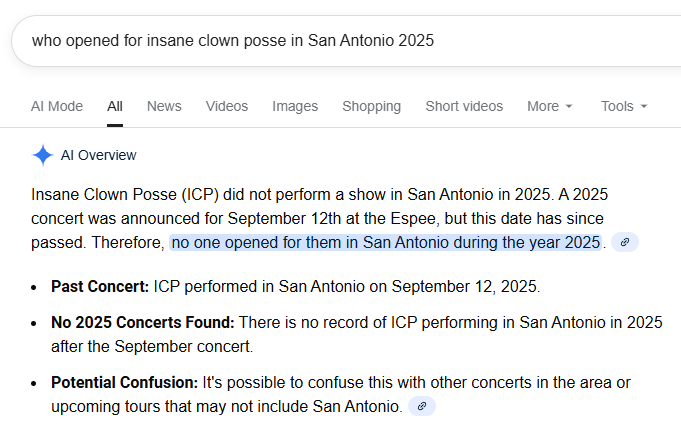Expand the More search filters dropdown
Viewport: 681px width, 447px height.
click(x=550, y=106)
